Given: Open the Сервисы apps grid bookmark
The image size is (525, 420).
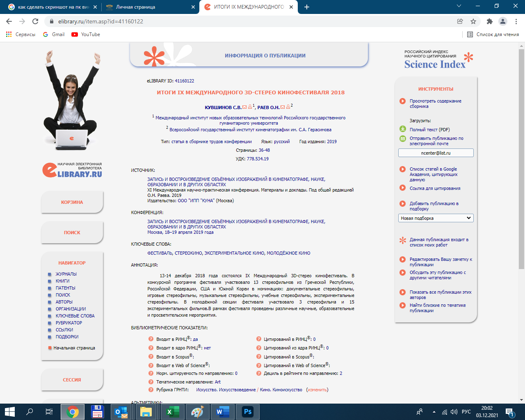Looking at the screenshot, I should [x=21, y=34].
